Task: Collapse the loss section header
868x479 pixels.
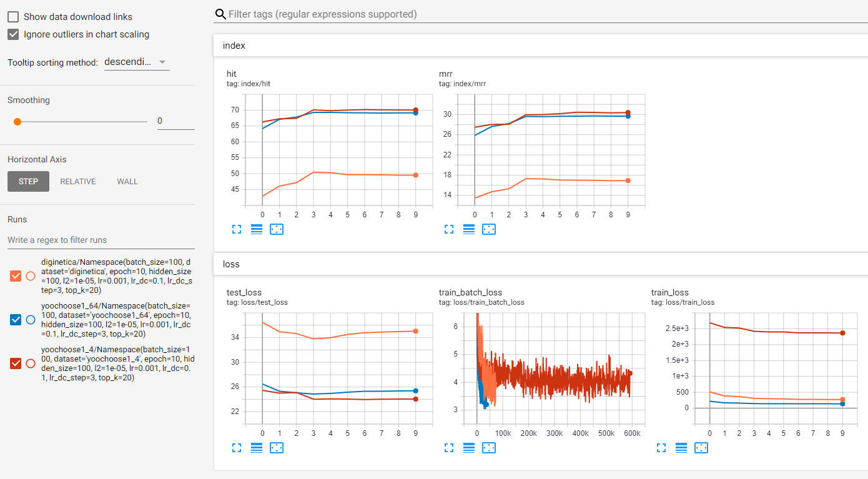Action: 540,264
